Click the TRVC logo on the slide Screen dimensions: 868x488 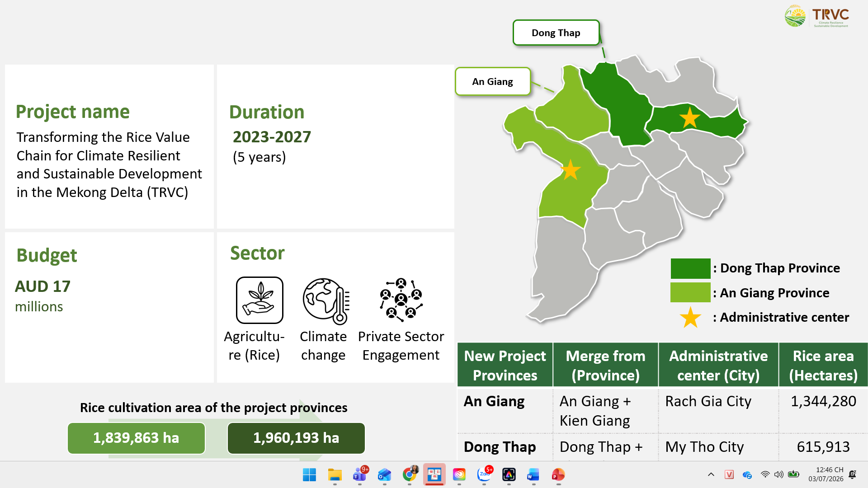tap(817, 16)
